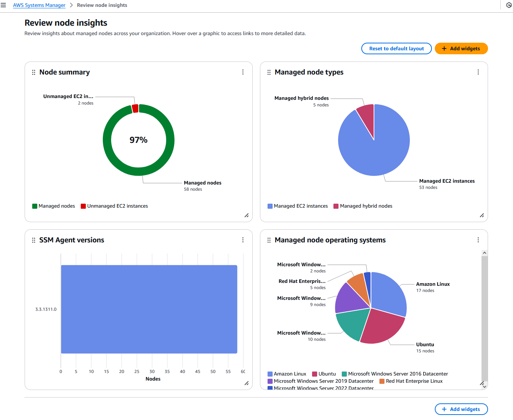This screenshot has height=420, width=513.
Task: Go to AWS Systems Manager breadcrumb link
Action: (x=39, y=5)
